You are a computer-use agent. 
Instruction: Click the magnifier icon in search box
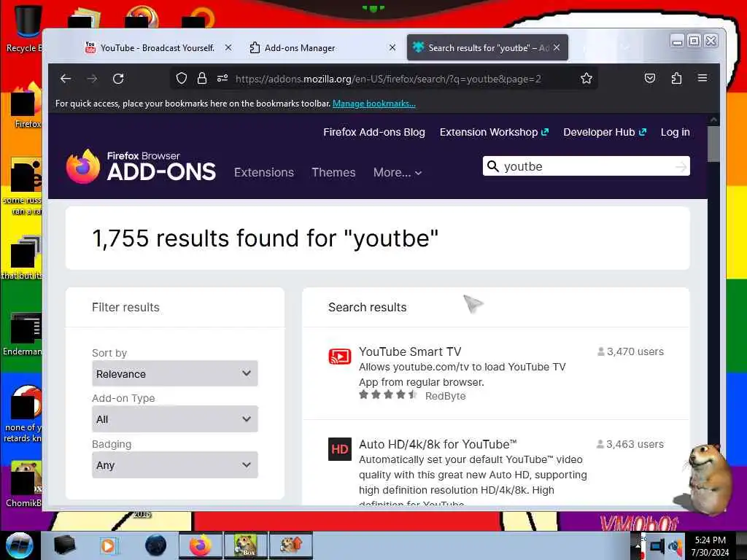493,166
